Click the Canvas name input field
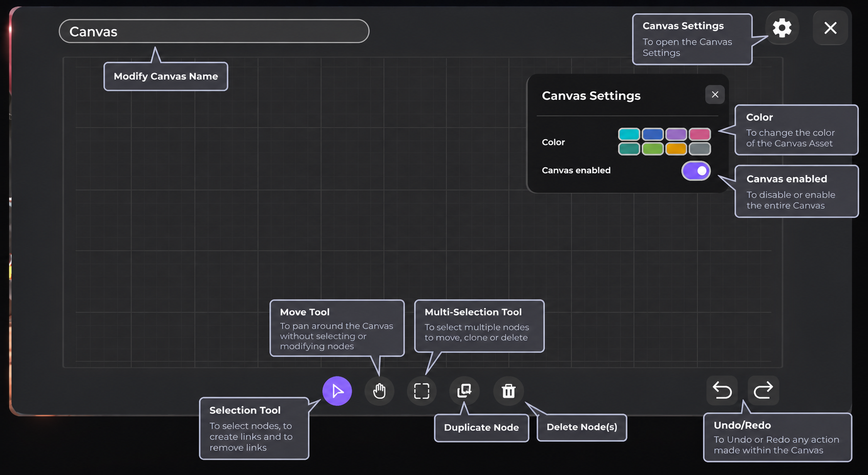Screen dimensions: 868x475 [x=214, y=31]
